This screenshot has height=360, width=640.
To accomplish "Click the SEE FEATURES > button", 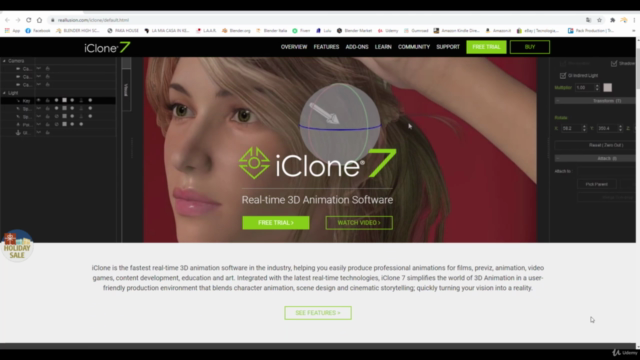I will 318,313.
